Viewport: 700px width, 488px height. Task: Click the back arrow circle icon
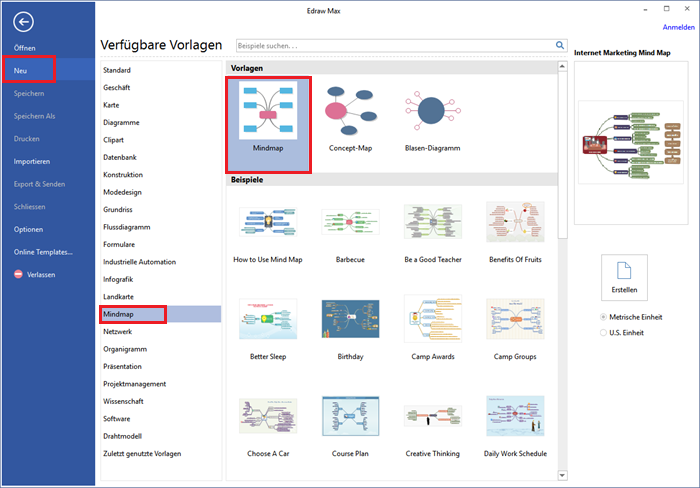23,21
